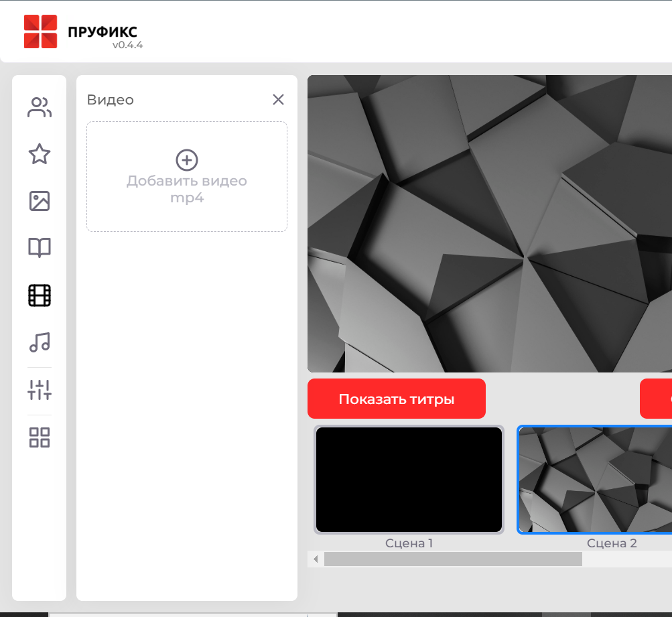Viewport: 672px width, 617px height.
Task: Click the Показать титры button
Action: click(x=397, y=399)
